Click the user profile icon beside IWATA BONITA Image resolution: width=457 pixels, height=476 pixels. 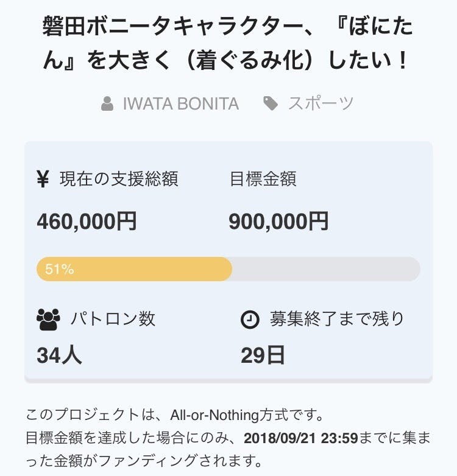pos(108,104)
